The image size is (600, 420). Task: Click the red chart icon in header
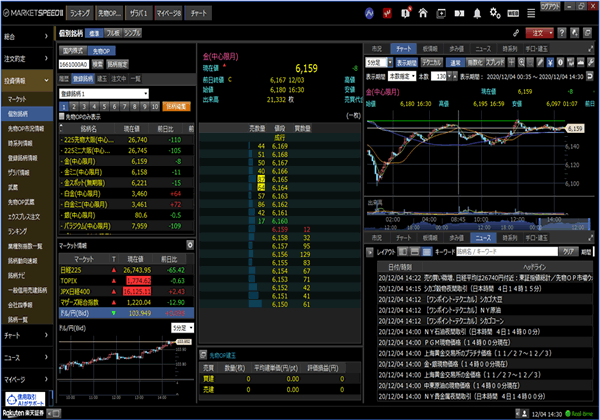click(x=387, y=13)
